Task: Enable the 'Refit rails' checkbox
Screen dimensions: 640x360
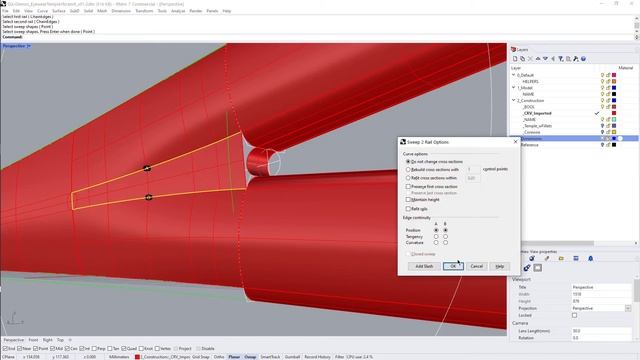Action: 408,209
